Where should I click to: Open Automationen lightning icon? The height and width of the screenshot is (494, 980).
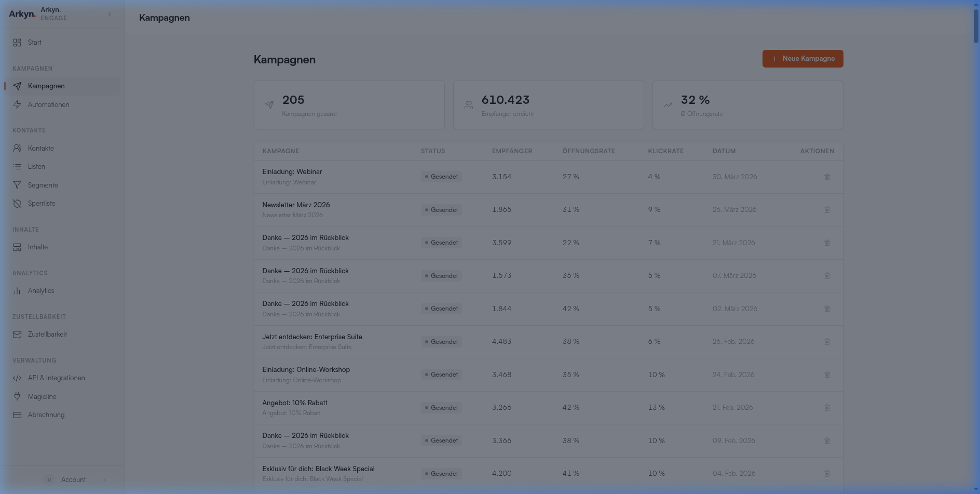tap(17, 105)
